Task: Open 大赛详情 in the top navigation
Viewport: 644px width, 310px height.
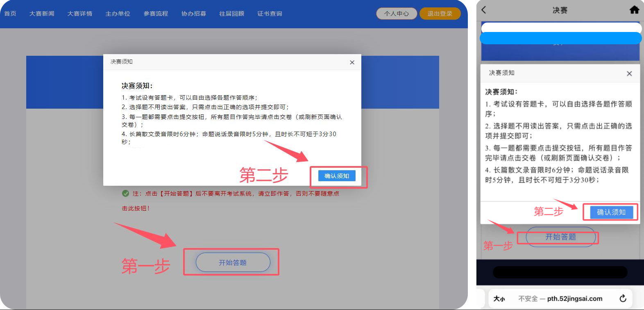Action: pos(80,14)
